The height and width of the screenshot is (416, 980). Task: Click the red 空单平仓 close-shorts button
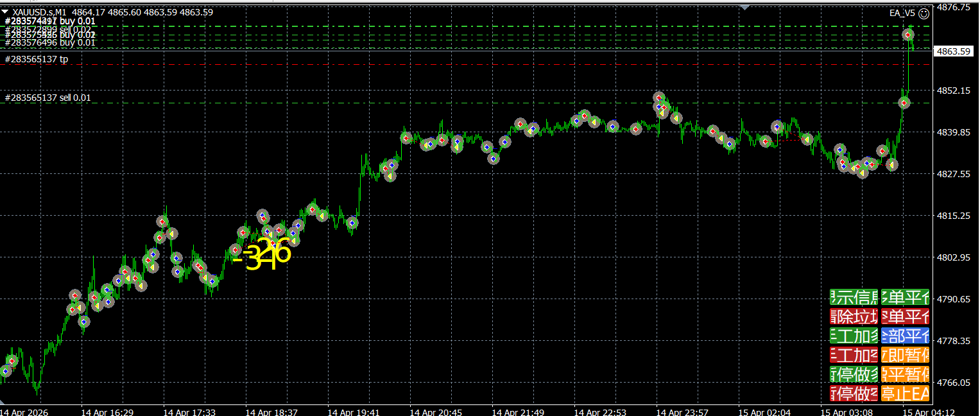905,316
